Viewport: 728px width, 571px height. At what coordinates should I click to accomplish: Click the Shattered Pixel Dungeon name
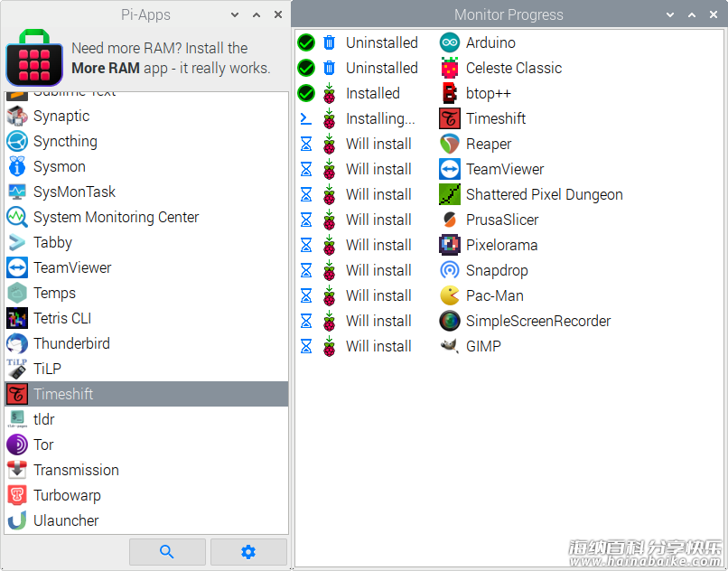545,194
